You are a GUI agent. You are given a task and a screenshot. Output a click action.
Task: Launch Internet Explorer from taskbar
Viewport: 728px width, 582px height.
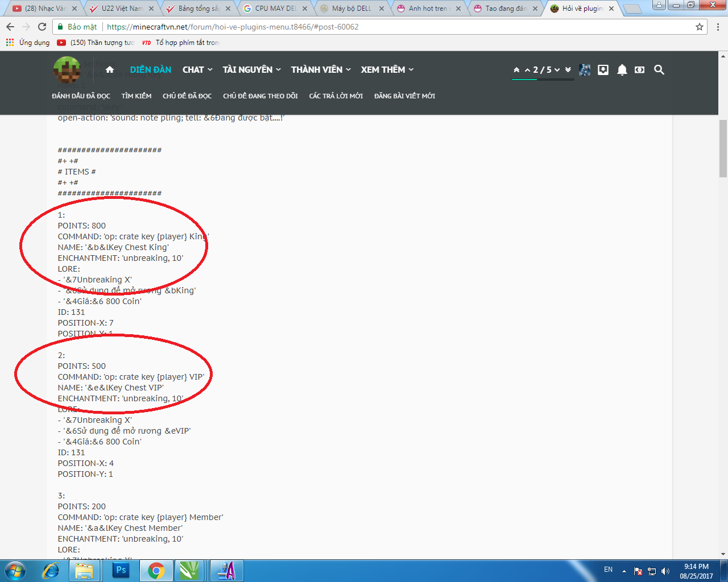click(x=52, y=571)
